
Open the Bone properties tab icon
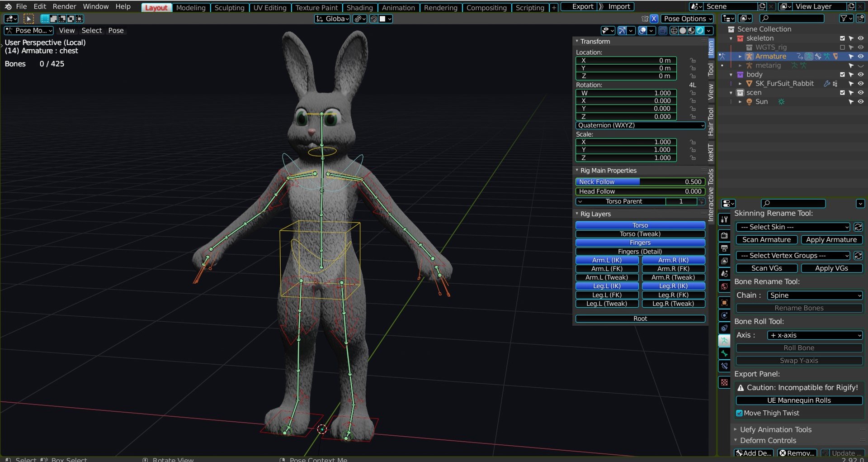724,353
